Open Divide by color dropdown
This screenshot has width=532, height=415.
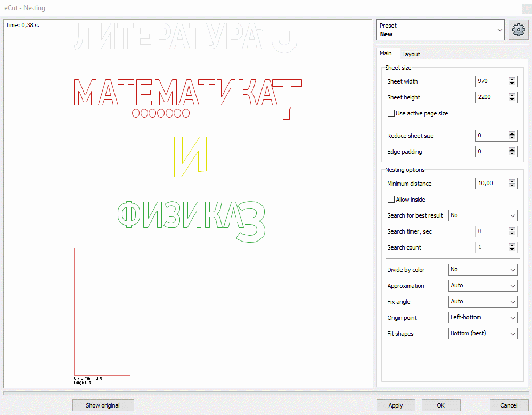[x=482, y=270]
